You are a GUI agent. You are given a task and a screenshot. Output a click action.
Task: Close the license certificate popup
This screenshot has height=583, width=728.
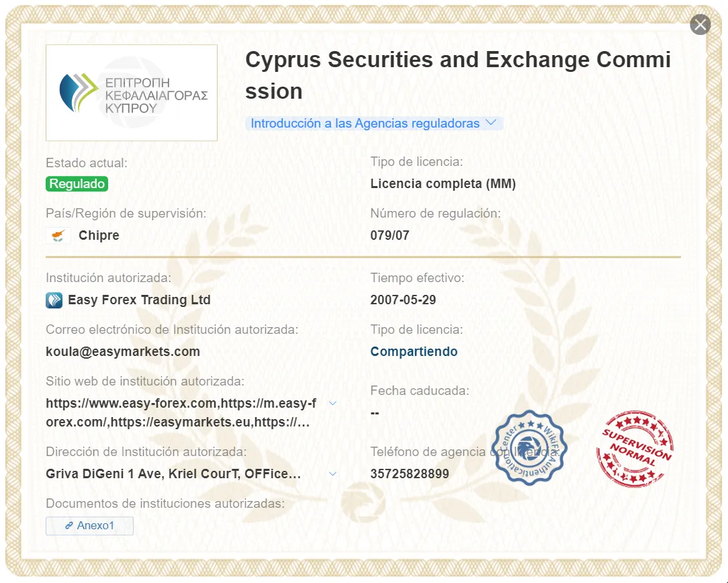click(700, 25)
